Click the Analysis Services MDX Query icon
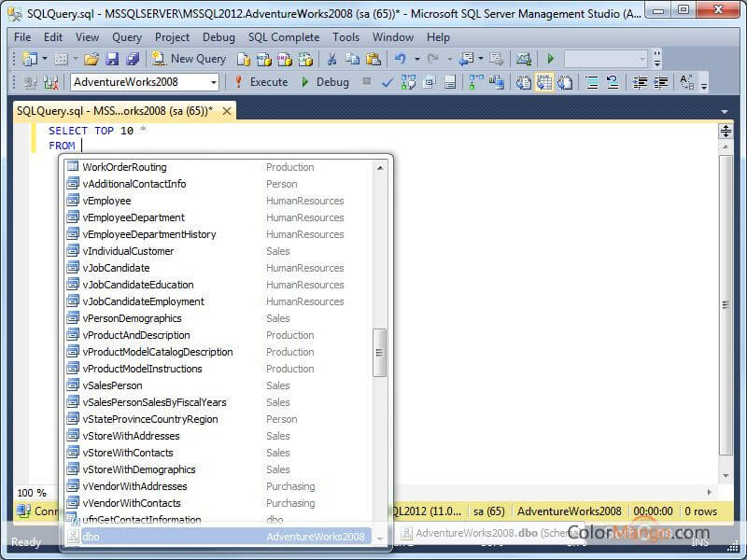This screenshot has height=560, width=747. (263, 59)
